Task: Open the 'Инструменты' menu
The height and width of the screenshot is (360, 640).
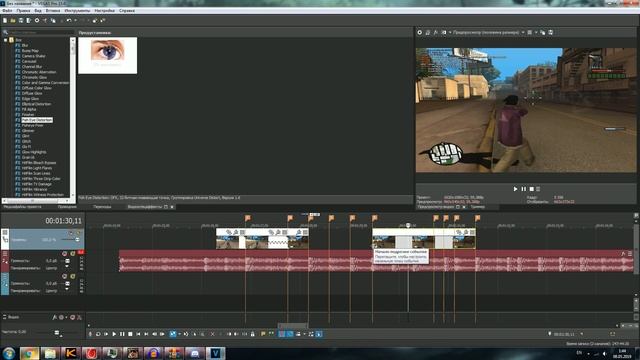Action: pyautogui.click(x=77, y=11)
